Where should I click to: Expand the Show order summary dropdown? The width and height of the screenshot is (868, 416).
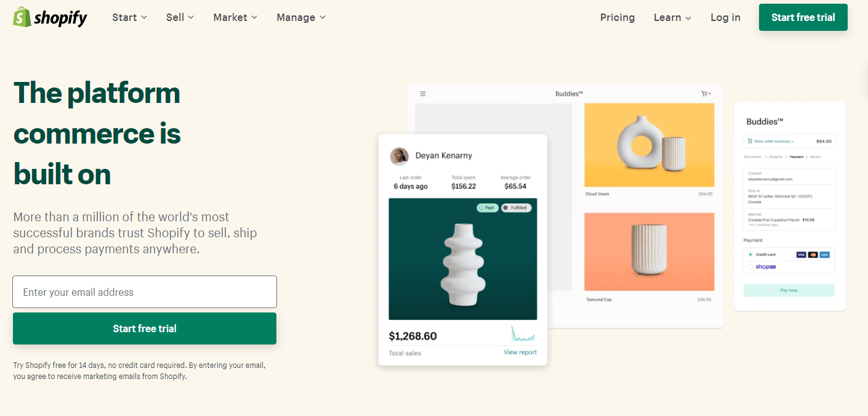[774, 141]
